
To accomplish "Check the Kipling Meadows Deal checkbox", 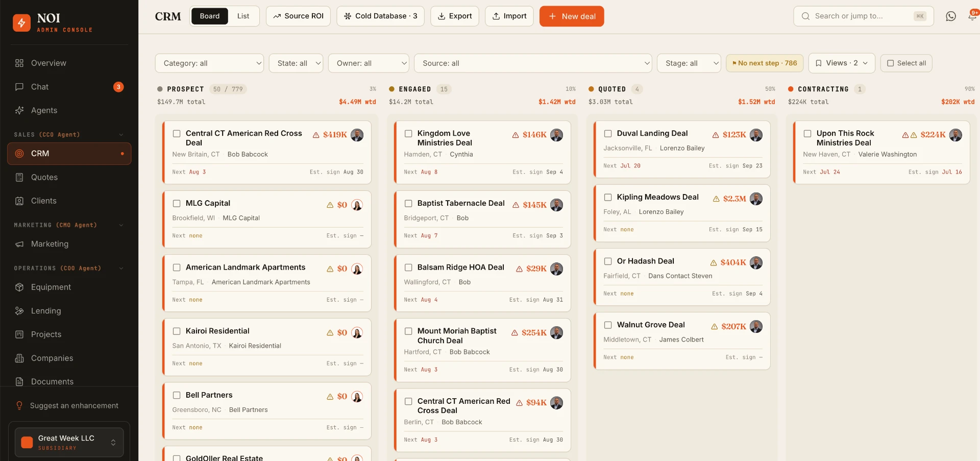I will tap(608, 198).
